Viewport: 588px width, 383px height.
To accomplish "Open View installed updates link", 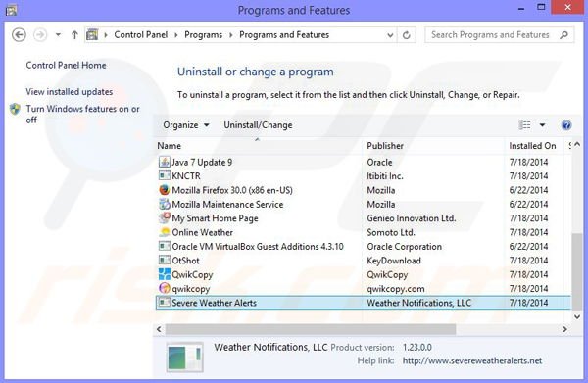I will point(70,92).
